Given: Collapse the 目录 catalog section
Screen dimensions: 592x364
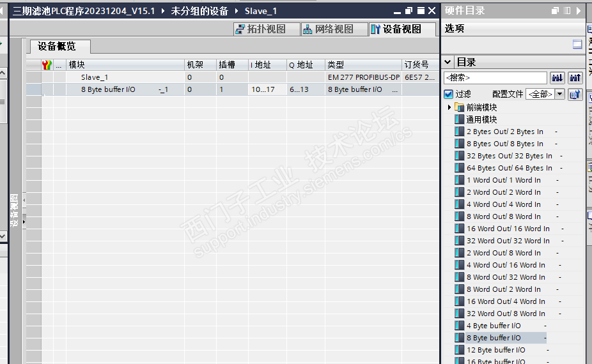Looking at the screenshot, I should click(448, 62).
